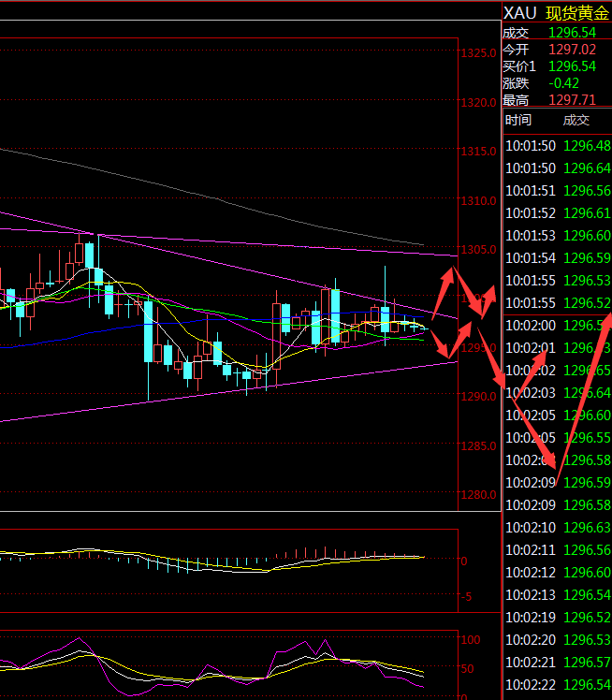Click the 1310.0 price axis label
This screenshot has width=612, height=700.
point(479,200)
